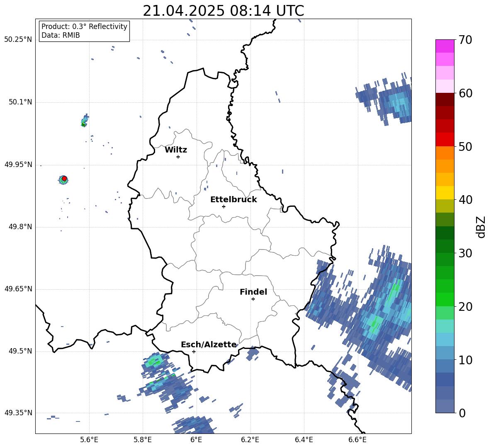
Task: Click the 60 tick label on colorbar
Action: click(x=465, y=93)
